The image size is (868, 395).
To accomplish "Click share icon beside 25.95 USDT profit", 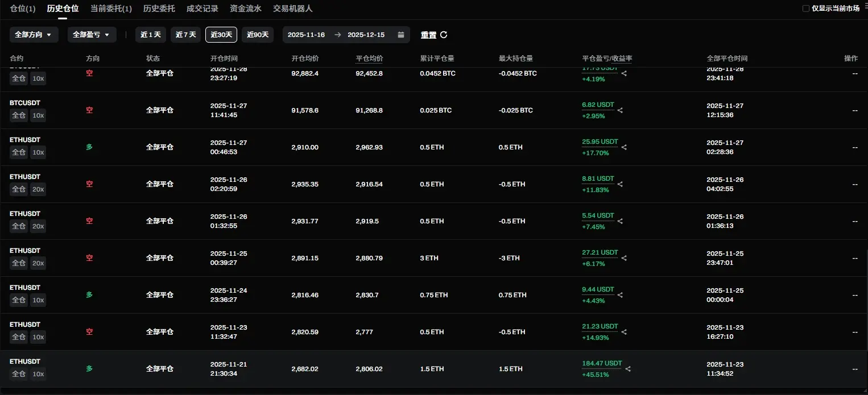I will [x=624, y=147].
